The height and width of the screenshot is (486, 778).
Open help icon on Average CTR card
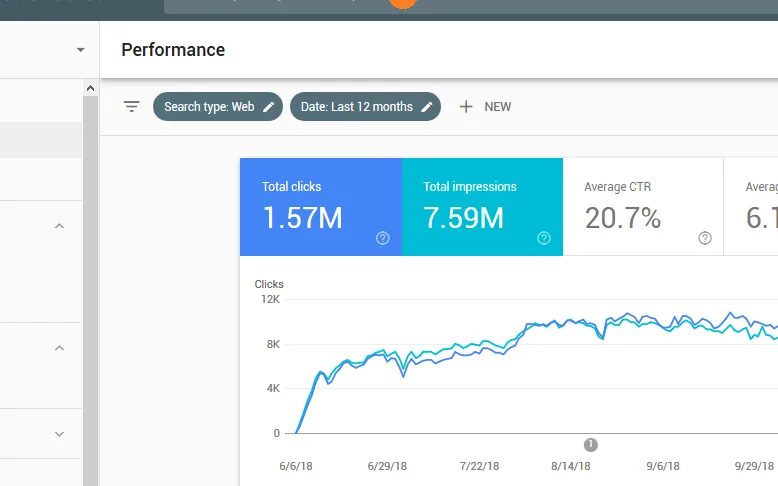click(x=705, y=238)
